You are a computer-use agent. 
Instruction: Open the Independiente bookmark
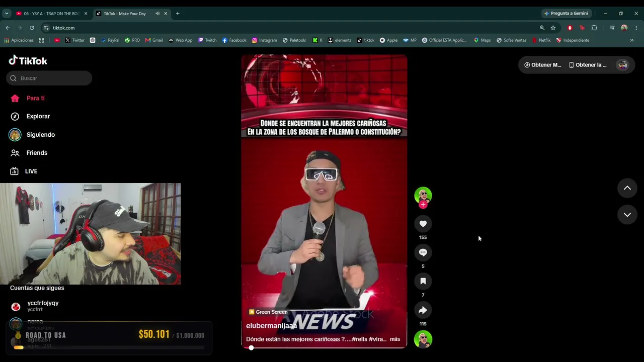coord(573,40)
